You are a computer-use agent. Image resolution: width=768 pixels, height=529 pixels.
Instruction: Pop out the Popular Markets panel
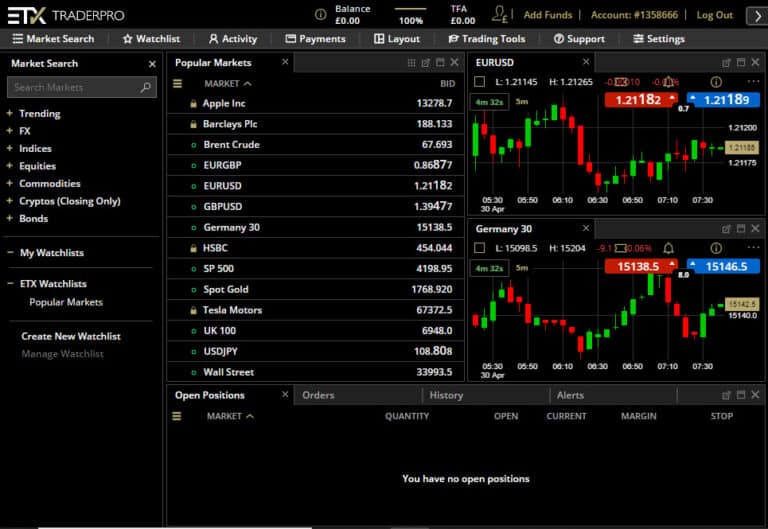coord(426,63)
